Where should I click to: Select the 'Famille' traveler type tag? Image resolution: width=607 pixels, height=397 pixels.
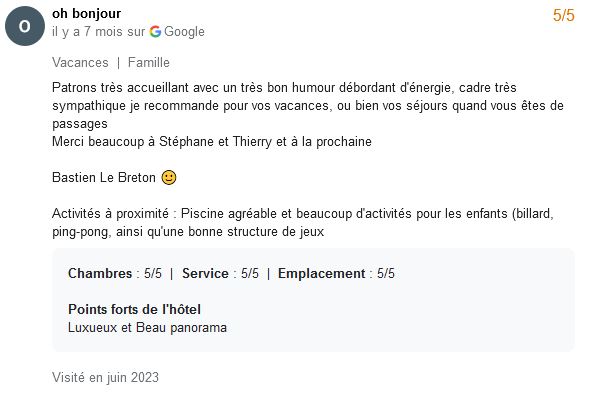pos(149,62)
